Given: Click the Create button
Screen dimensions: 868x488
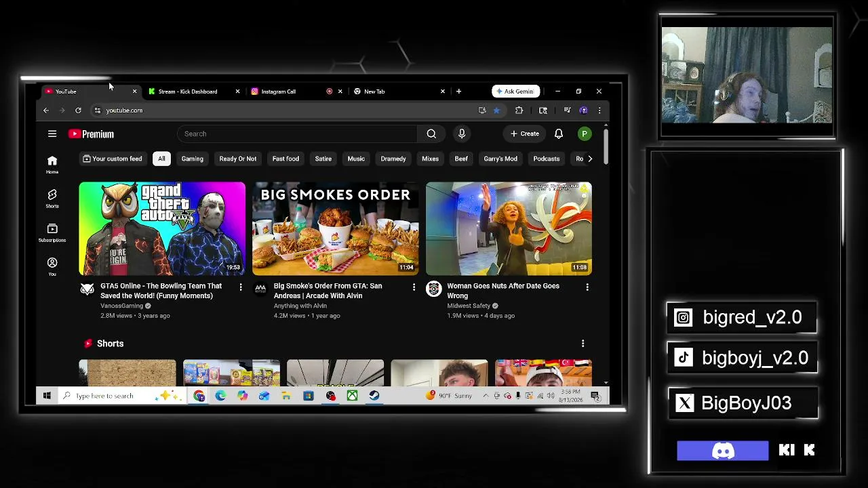Looking at the screenshot, I should [525, 134].
